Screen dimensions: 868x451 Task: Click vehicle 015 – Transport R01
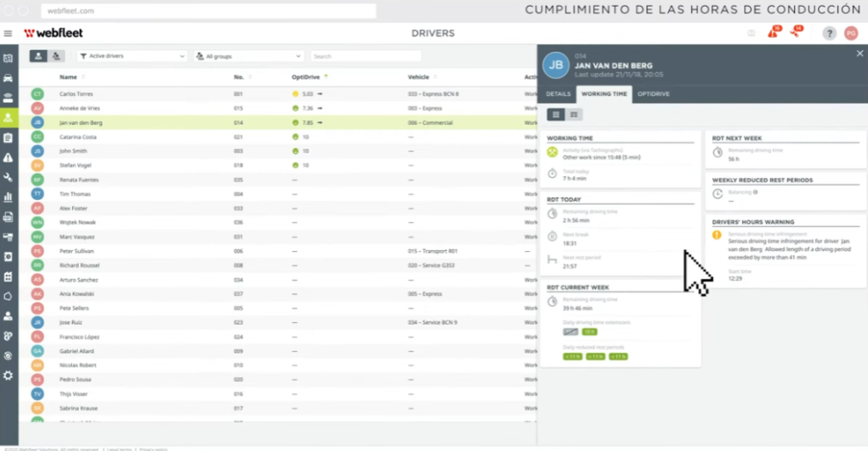point(433,251)
